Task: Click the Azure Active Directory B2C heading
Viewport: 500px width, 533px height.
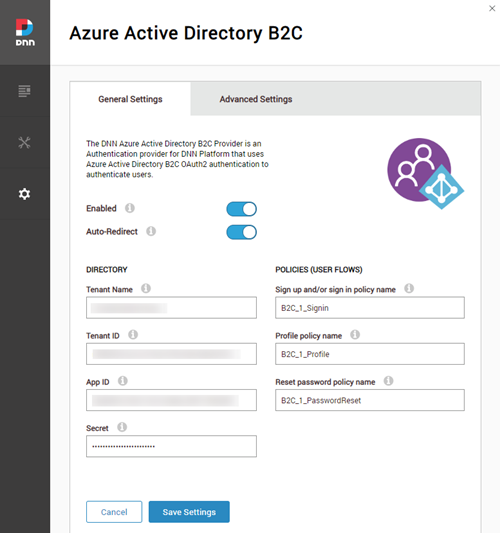Action: point(186,33)
